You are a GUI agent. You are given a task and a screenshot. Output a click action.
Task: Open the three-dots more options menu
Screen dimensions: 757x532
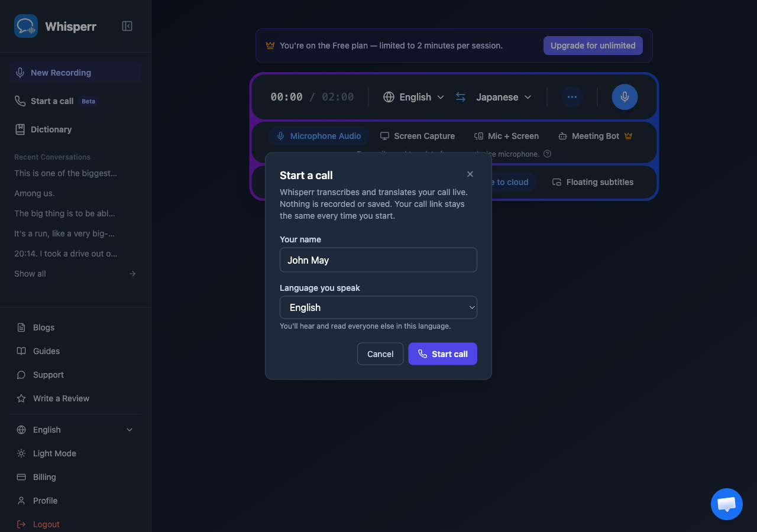pyautogui.click(x=572, y=97)
